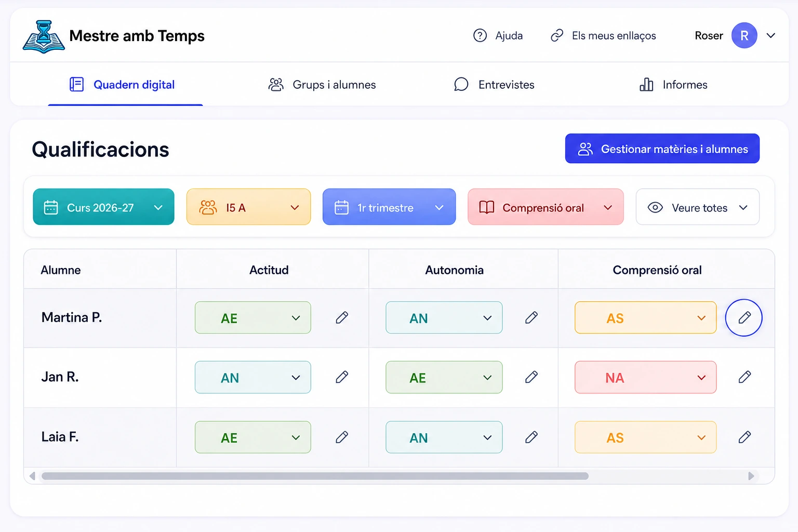
Task: Open Jan R. Comprensió oral grade dropdown
Action: (645, 377)
